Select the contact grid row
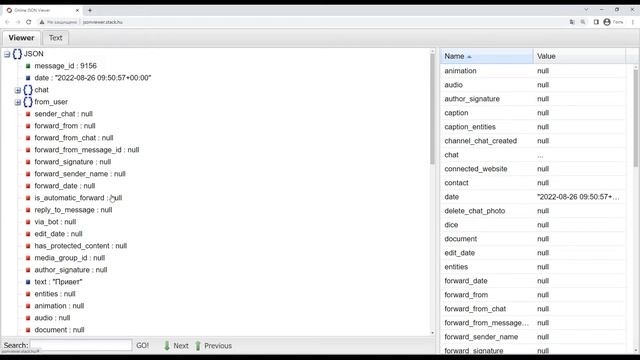This screenshot has height=360, width=640. pos(533,183)
